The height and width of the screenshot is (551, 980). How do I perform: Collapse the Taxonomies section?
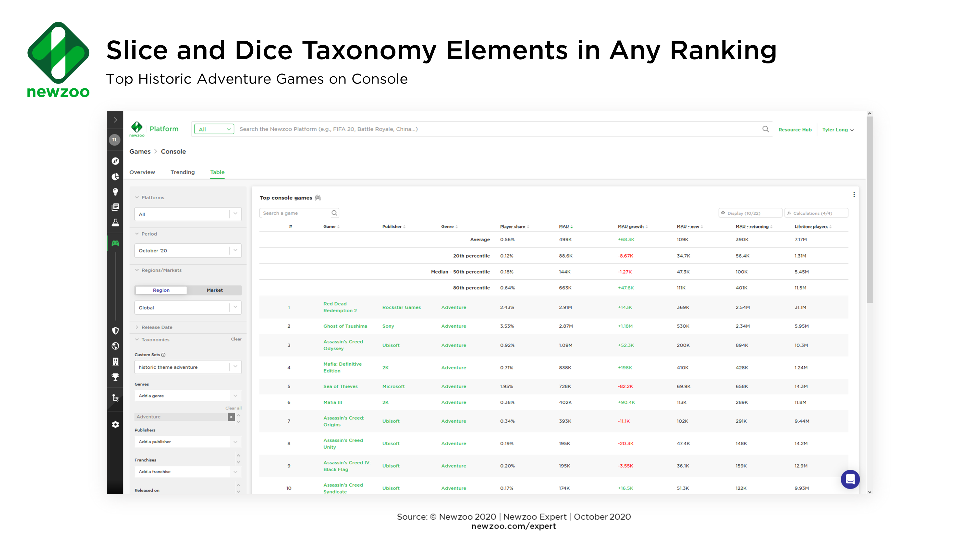152,340
